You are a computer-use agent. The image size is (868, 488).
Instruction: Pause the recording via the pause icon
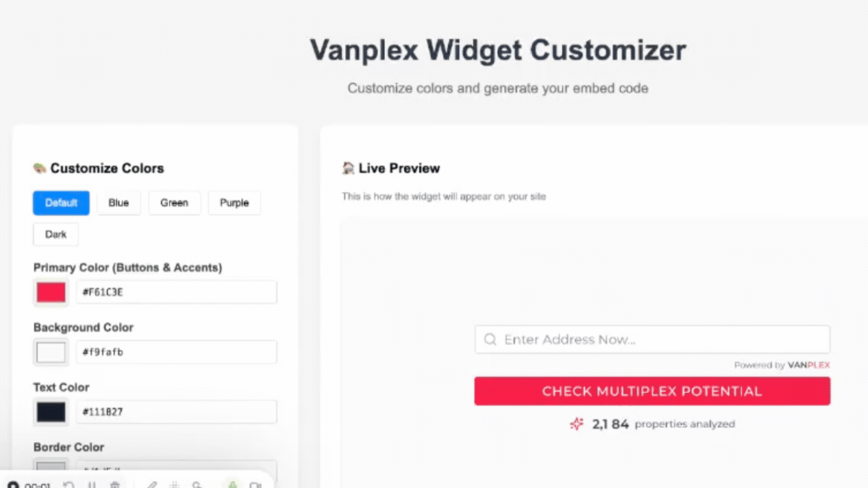coord(91,485)
